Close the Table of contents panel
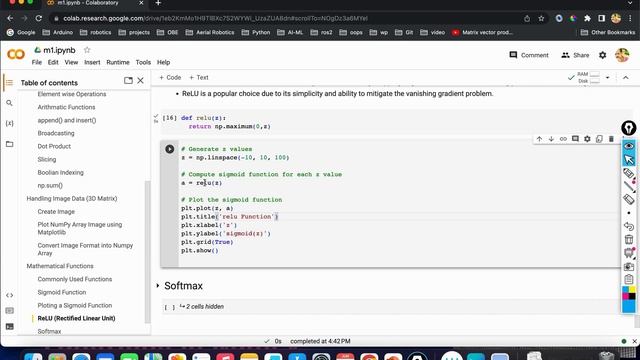This screenshot has height=360, width=640. coord(140,80)
